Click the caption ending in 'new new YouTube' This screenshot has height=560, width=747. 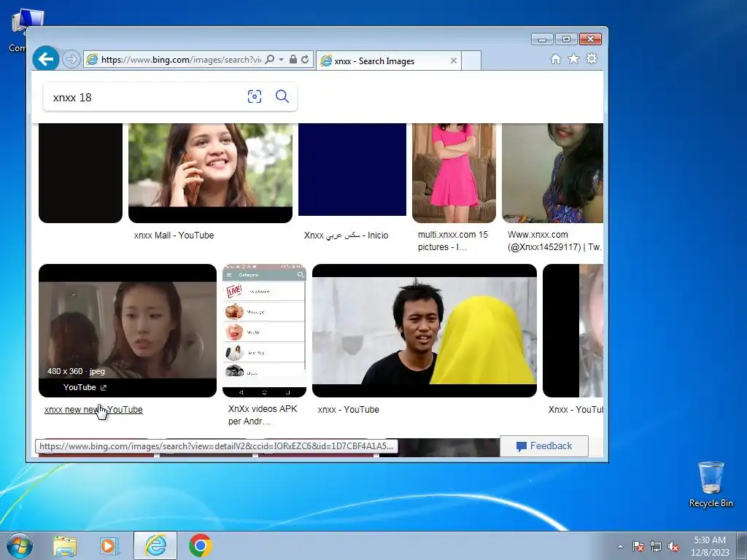[93, 410]
